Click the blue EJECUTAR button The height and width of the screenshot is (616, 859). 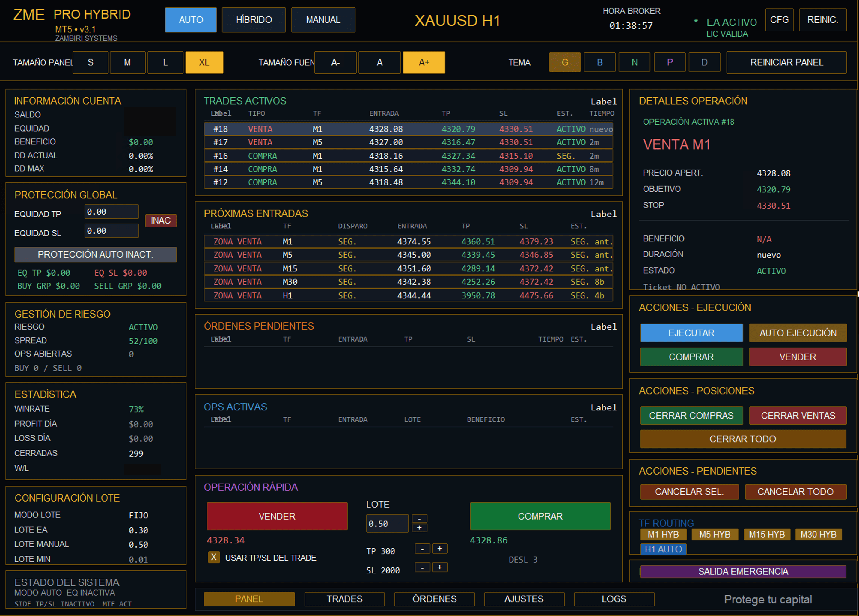point(691,333)
